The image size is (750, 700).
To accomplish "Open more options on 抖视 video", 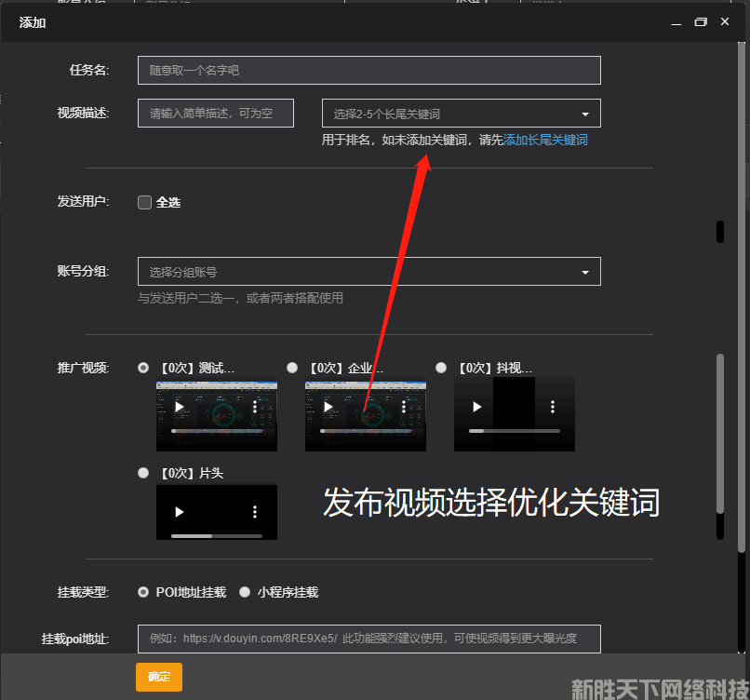I will click(553, 407).
